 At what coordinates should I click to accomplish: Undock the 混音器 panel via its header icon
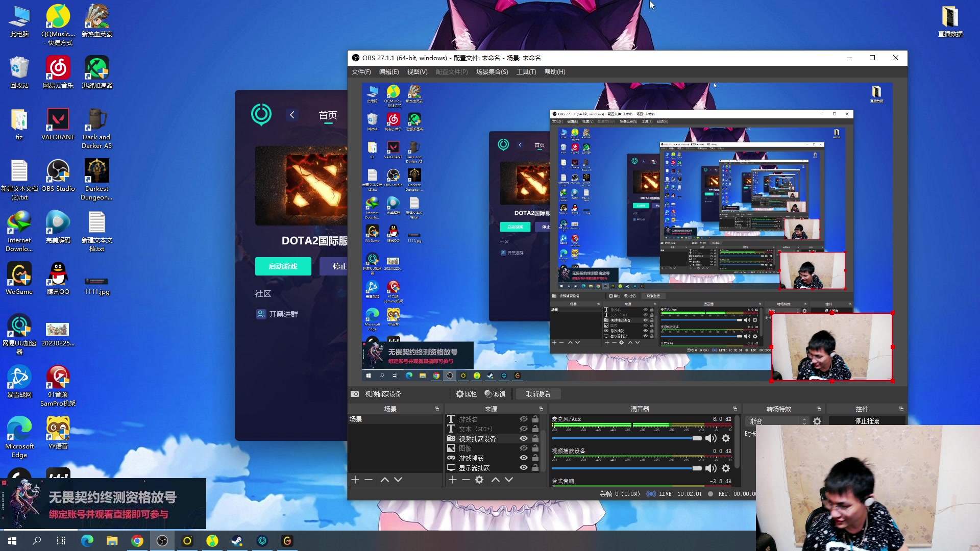pos(735,409)
